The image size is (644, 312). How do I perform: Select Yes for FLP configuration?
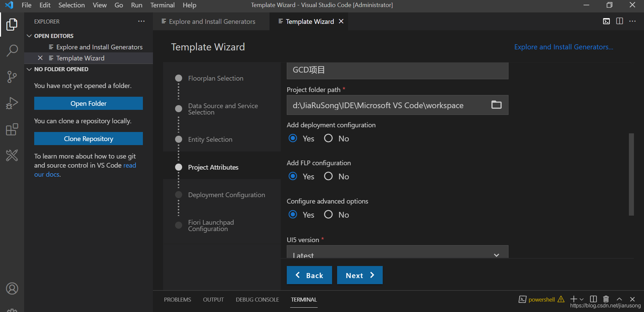pos(293,176)
